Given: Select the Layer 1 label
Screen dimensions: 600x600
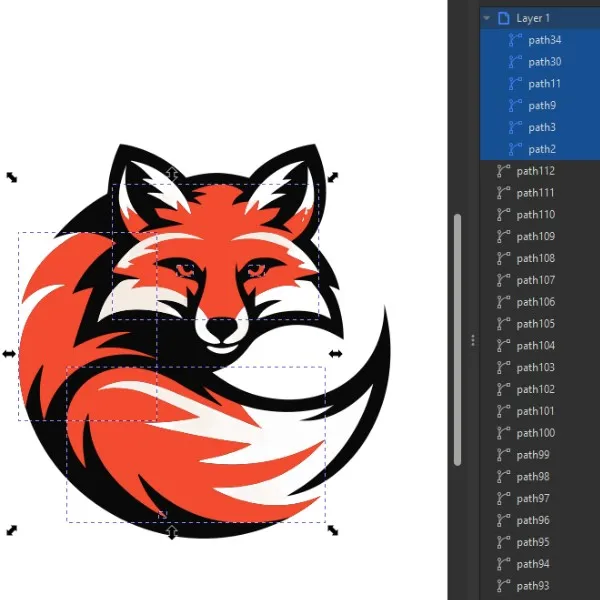Looking at the screenshot, I should click(x=533, y=18).
